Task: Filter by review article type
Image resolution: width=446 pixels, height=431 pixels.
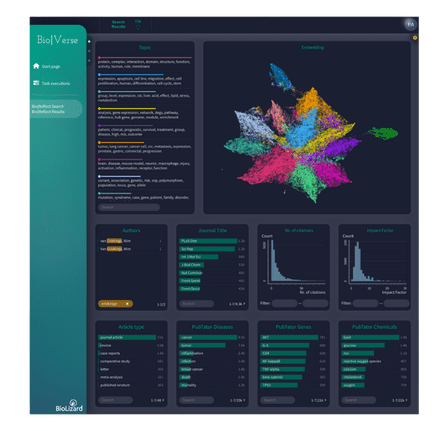Action: pyautogui.click(x=131, y=345)
